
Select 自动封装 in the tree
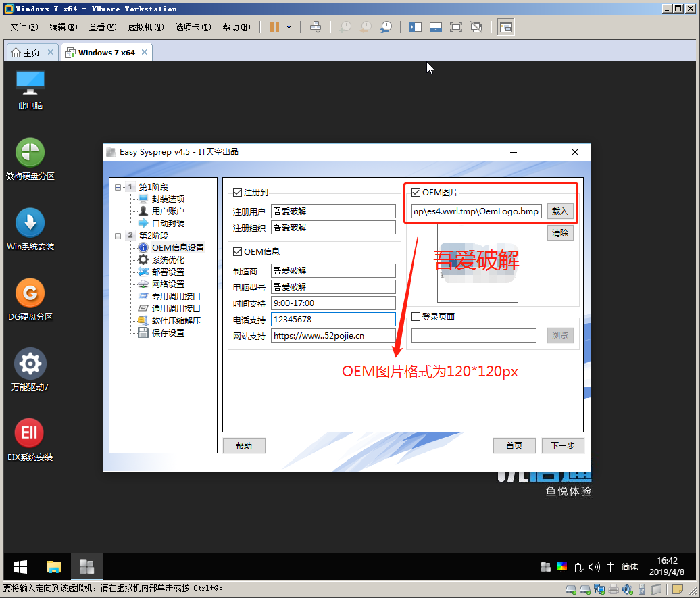tap(168, 223)
